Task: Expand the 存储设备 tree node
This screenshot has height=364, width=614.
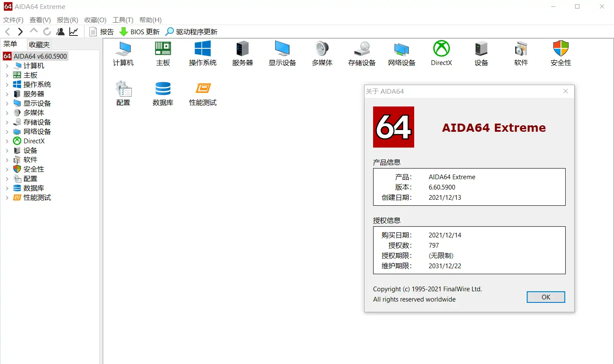Action: tap(7, 122)
